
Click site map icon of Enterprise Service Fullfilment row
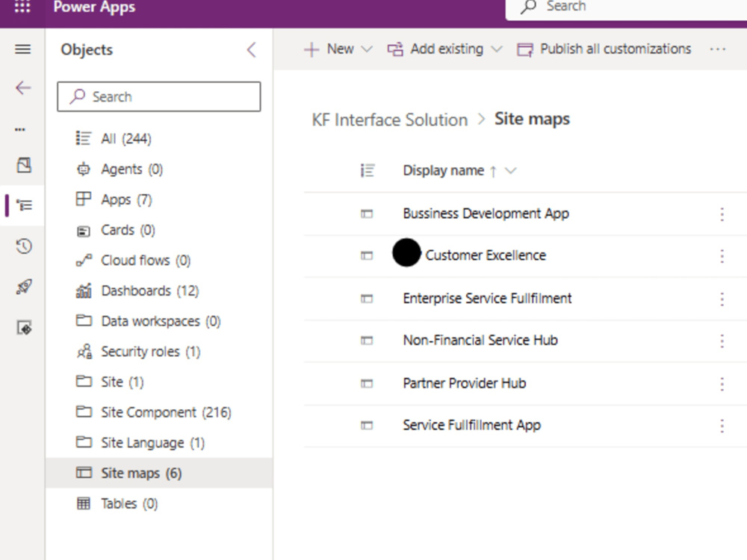366,299
